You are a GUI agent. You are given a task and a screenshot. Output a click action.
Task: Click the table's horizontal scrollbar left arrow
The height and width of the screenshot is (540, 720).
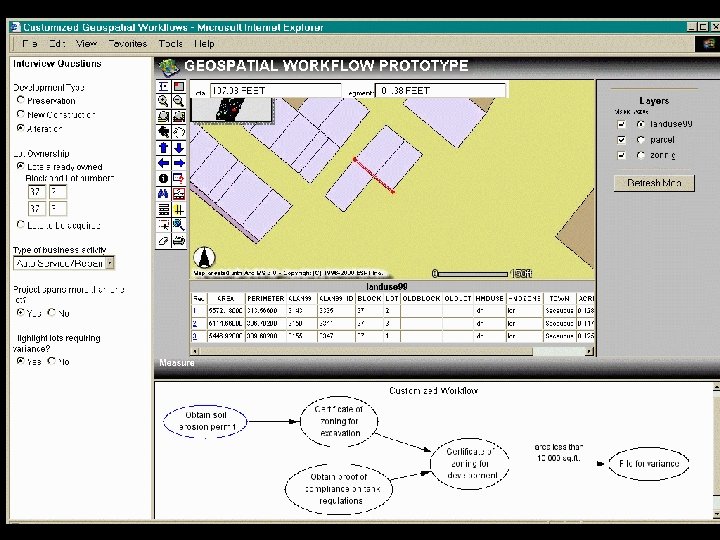pos(195,352)
